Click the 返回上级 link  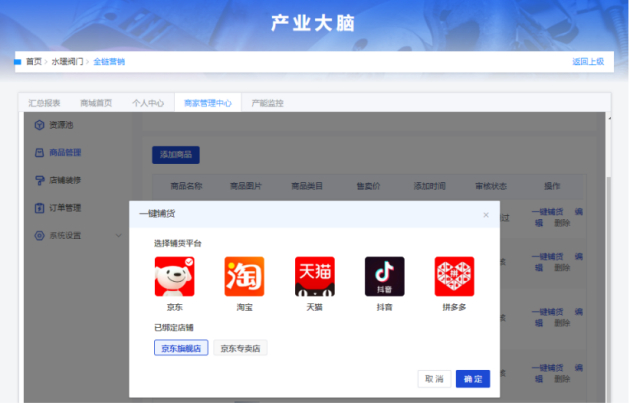[x=588, y=61]
